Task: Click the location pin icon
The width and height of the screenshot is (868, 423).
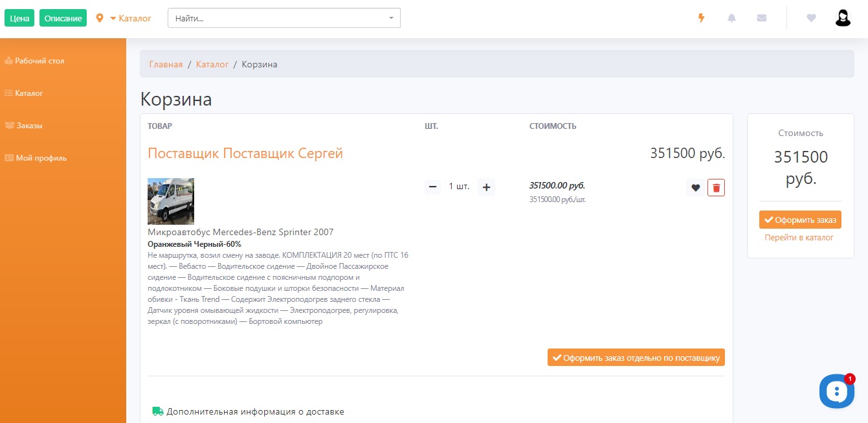Action: [x=100, y=18]
